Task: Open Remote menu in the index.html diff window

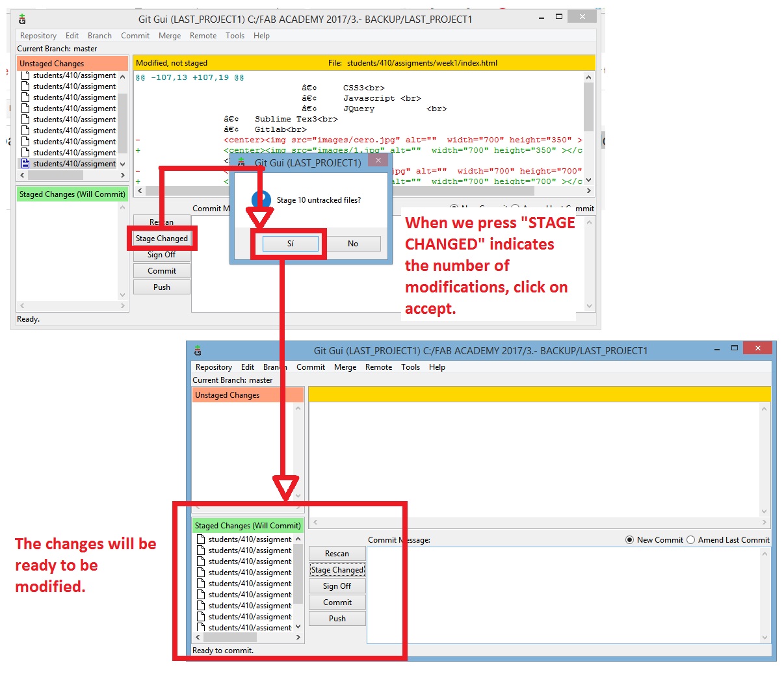Action: [203, 36]
